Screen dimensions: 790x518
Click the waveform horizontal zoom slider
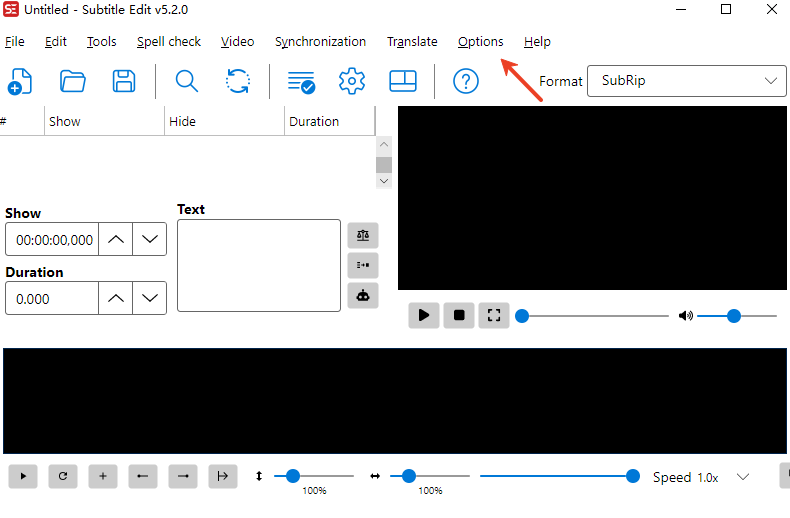pyautogui.click(x=430, y=476)
